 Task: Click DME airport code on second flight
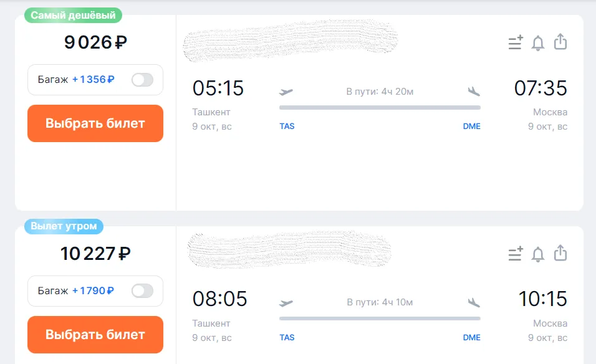coord(471,338)
